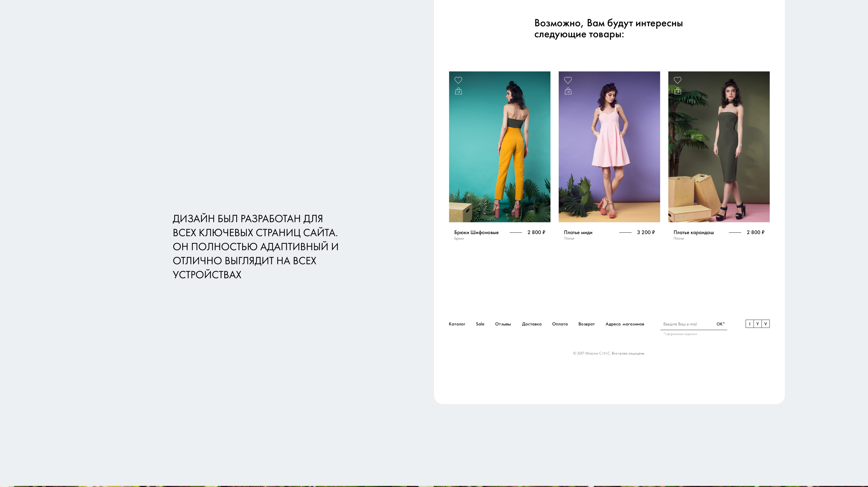The width and height of the screenshot is (868, 487).
Task: Click ДИЗАЙН БЫЛ РАЗРАБОТАН description text
Action: point(256,246)
